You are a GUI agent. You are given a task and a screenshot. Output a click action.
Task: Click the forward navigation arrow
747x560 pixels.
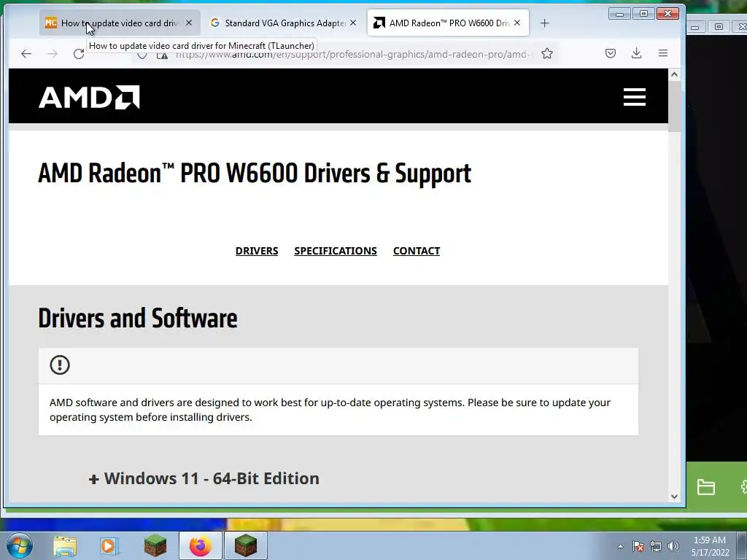coord(53,54)
